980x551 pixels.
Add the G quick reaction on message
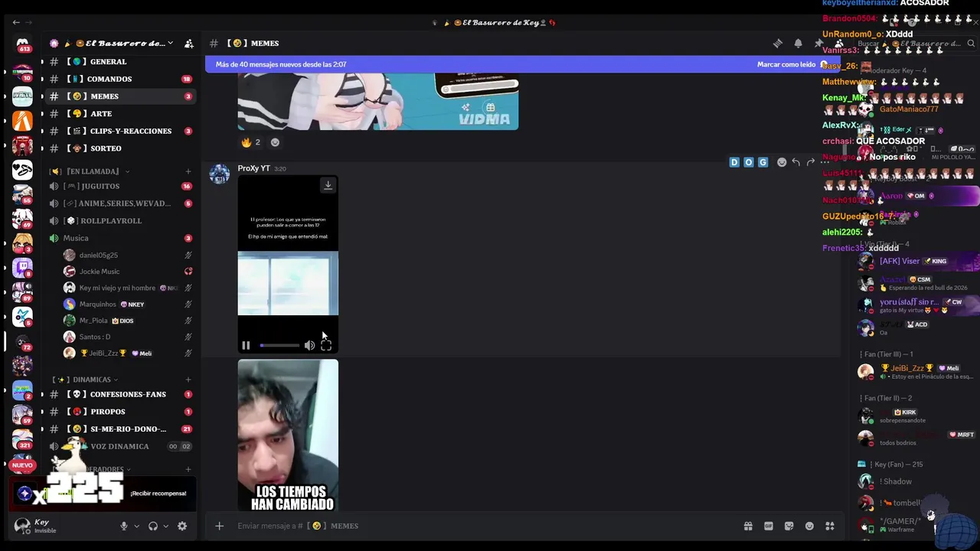pos(763,162)
